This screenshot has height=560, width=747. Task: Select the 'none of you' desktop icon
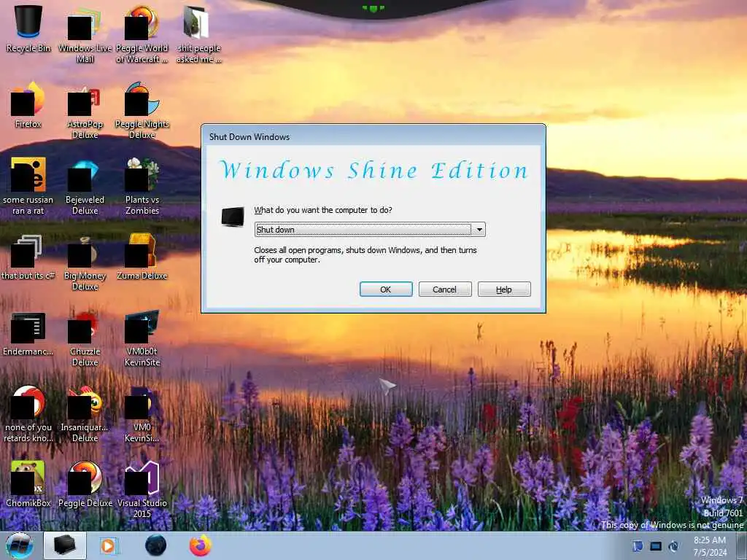point(28,413)
